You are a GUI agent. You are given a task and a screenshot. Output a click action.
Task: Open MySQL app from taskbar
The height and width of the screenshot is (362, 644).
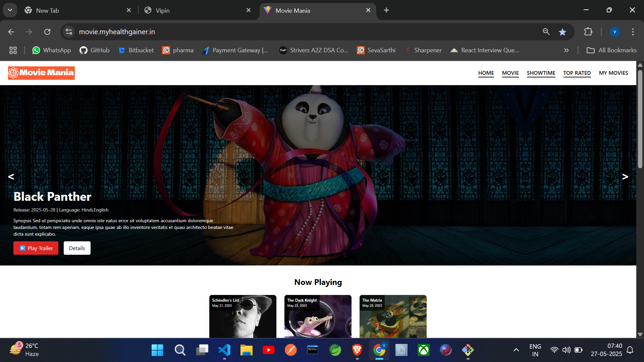pos(313,350)
